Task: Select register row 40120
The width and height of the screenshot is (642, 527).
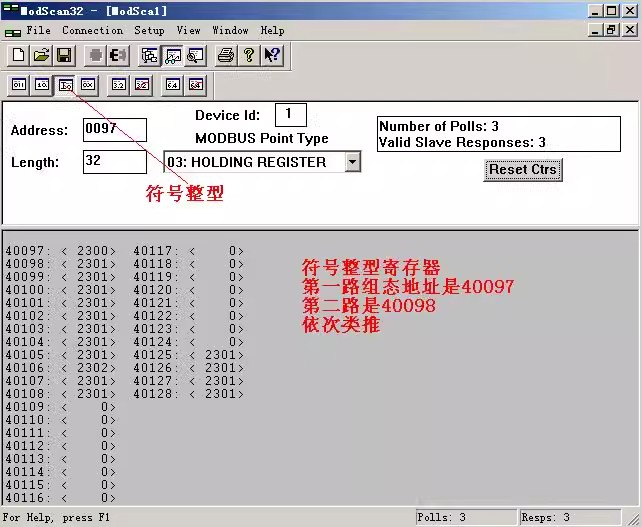Action: click(188, 290)
